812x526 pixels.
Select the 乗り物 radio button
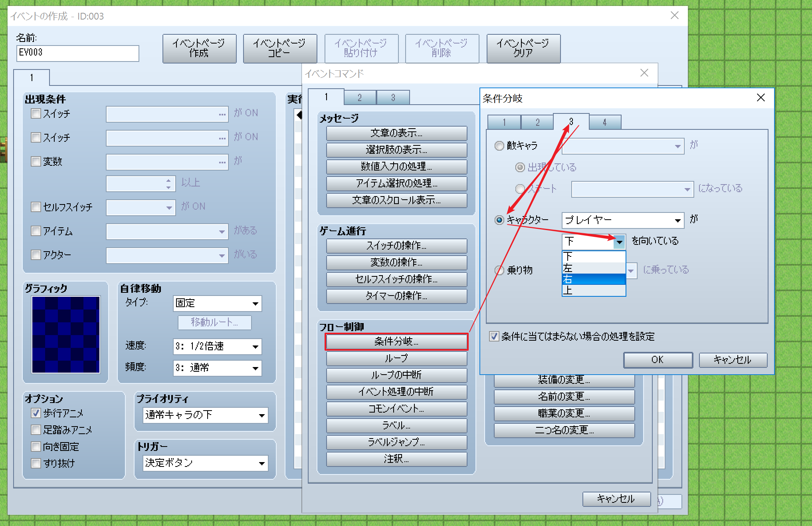tap(499, 270)
